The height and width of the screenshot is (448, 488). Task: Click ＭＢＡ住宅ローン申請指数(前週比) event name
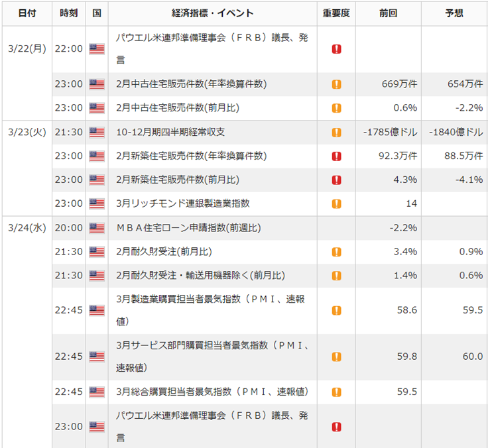click(188, 228)
